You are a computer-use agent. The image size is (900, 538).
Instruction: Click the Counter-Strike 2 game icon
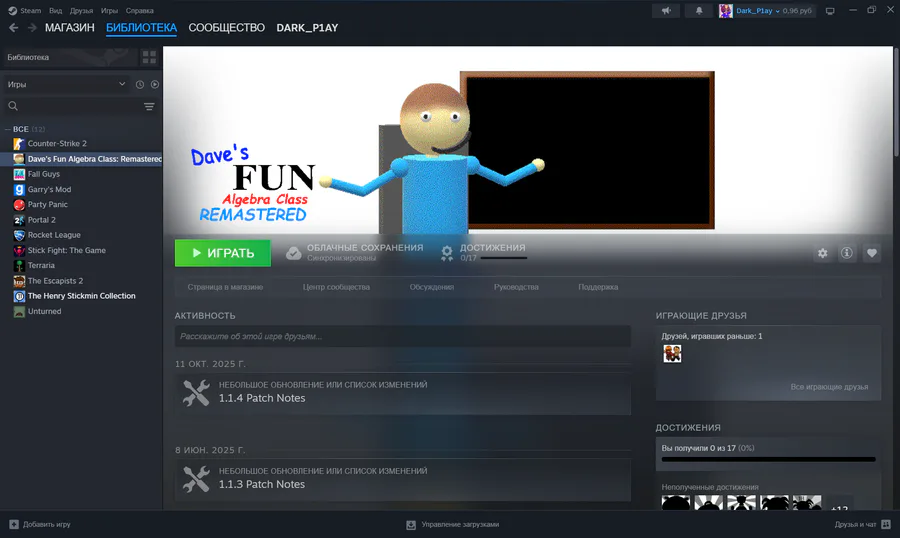(19, 144)
